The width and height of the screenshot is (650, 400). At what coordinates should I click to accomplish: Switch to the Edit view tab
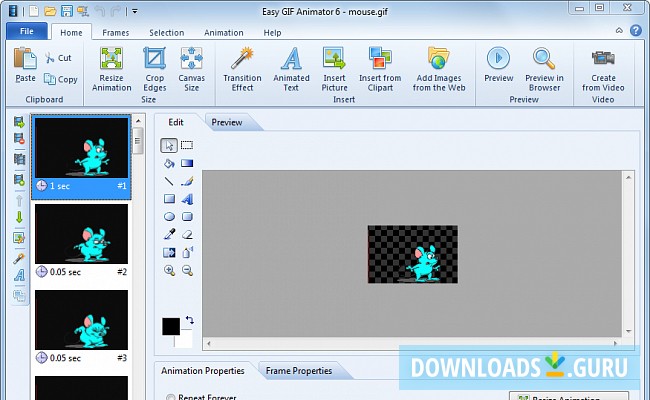(176, 122)
